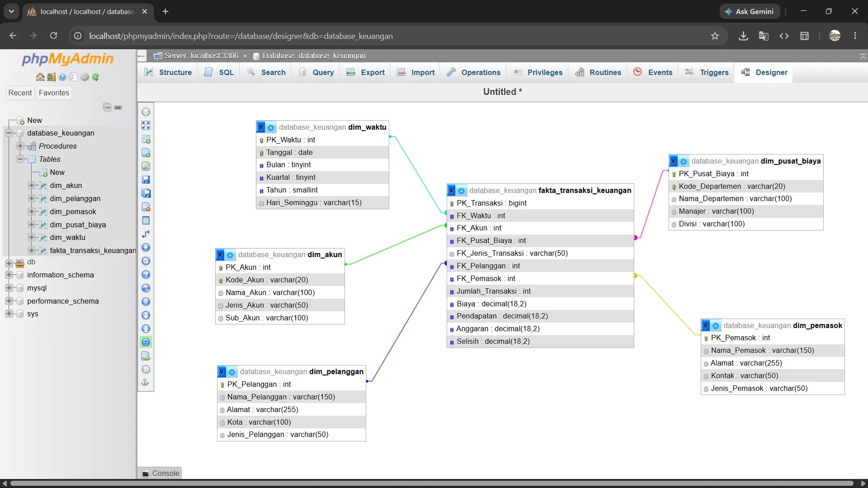Expand the Procedures tree node
Screen dimensions: 868x488
tap(20, 146)
